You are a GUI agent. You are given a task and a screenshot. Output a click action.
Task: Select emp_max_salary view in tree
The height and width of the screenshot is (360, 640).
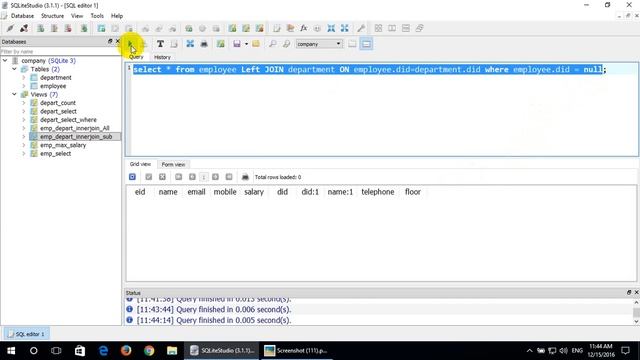[x=63, y=145]
